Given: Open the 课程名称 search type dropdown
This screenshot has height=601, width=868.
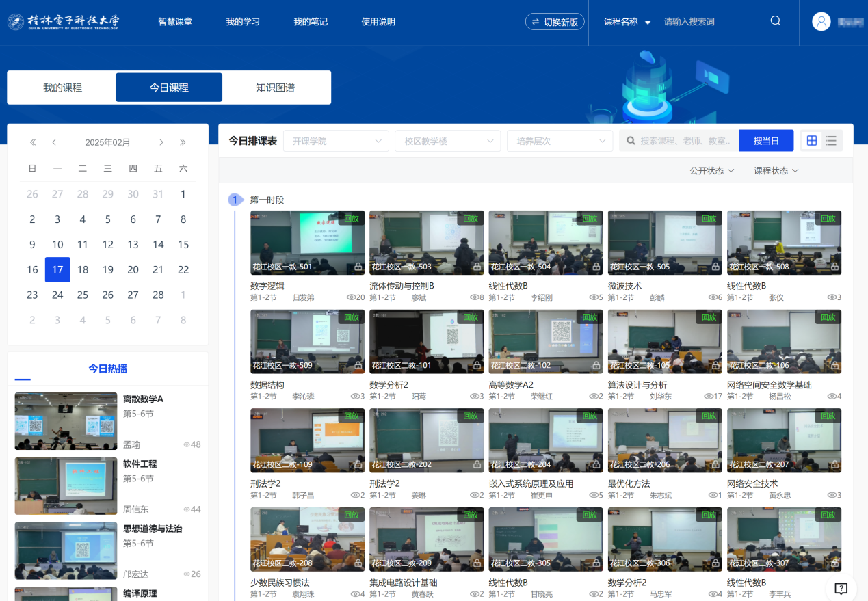Looking at the screenshot, I should [627, 22].
